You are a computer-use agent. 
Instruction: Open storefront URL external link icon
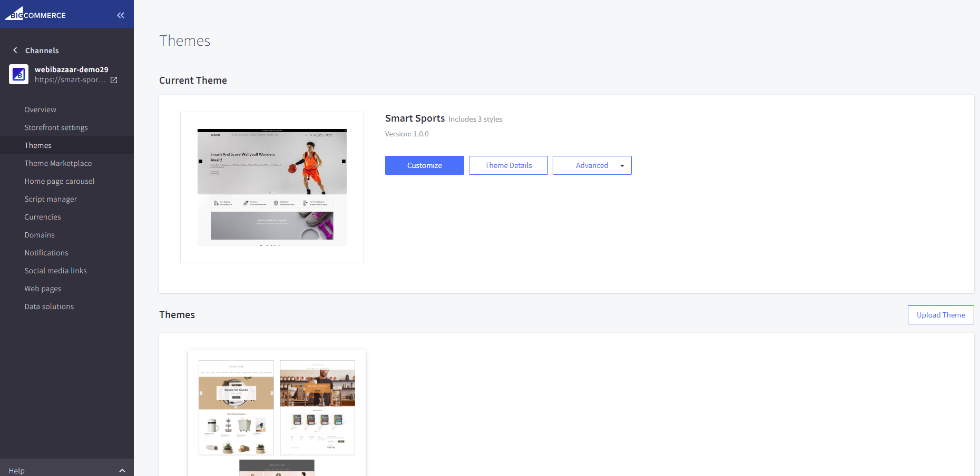(114, 80)
